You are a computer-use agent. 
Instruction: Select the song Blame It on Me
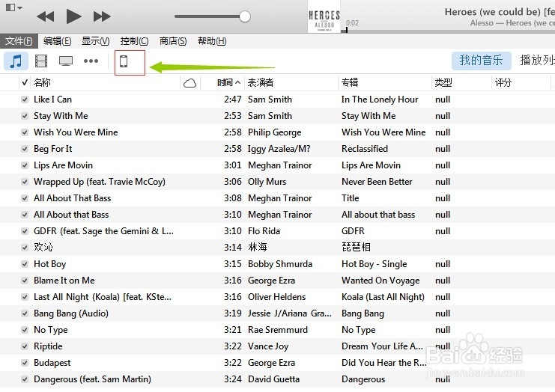[x=64, y=281]
